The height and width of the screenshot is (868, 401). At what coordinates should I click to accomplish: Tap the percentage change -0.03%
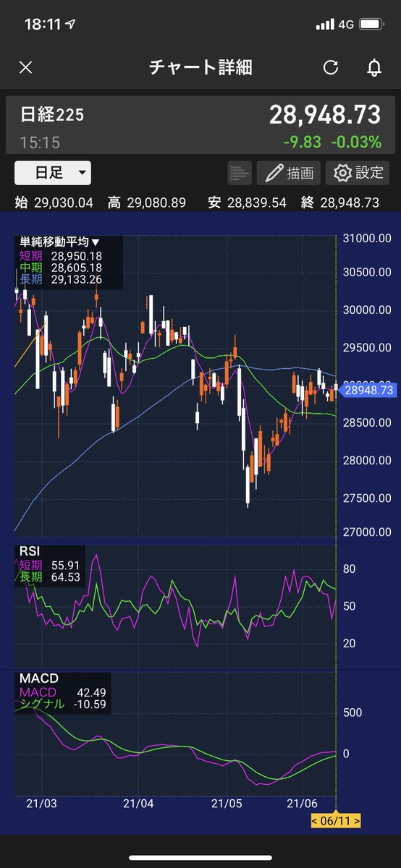pos(355,142)
